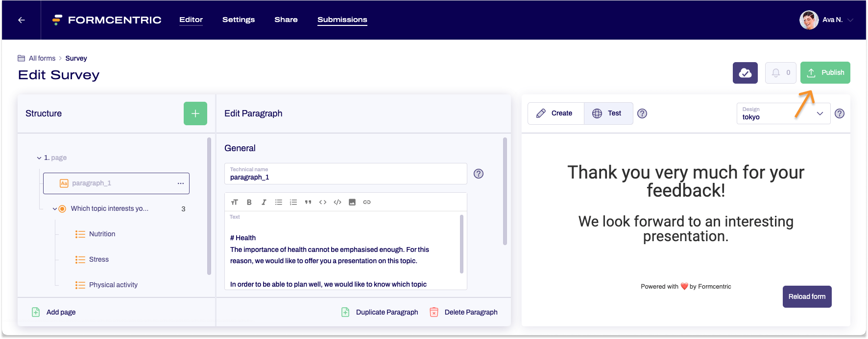Click the cloud save button
868x339 pixels.
[x=745, y=73]
